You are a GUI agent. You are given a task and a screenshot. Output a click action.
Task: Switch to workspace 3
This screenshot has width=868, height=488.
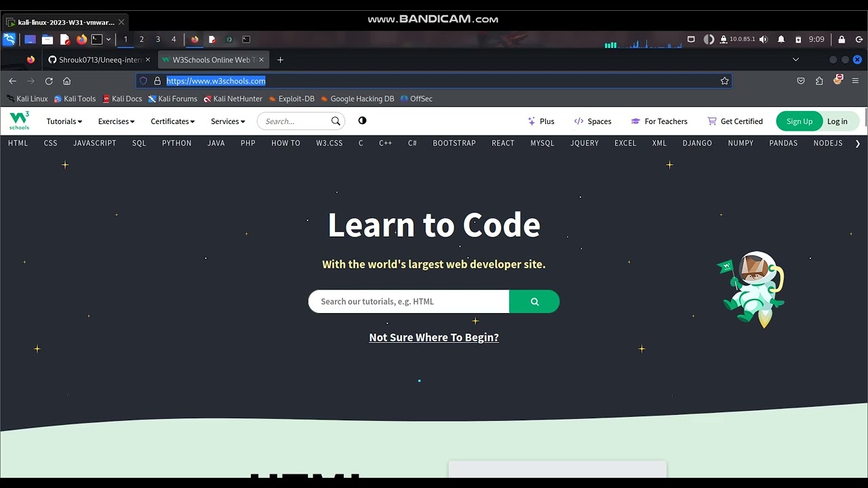pos(158,39)
